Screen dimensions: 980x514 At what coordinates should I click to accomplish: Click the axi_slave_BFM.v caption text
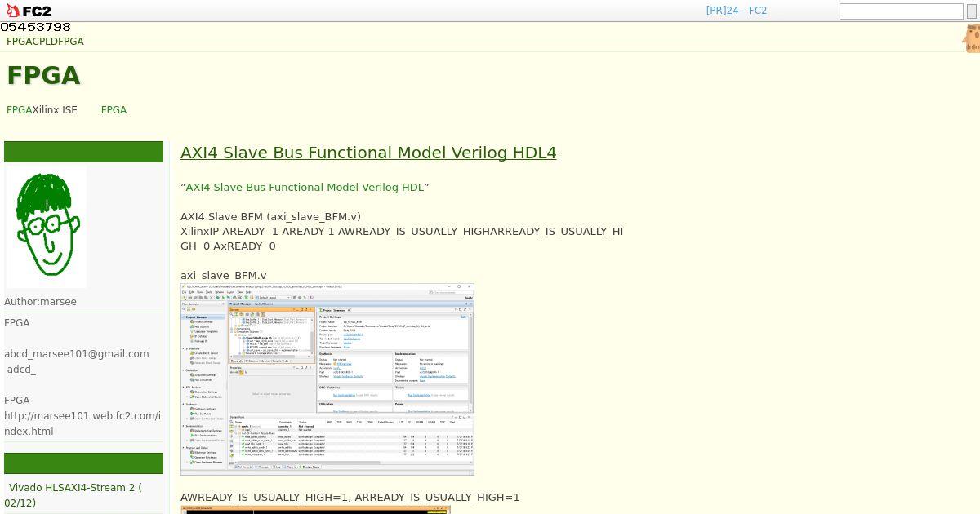[223, 276]
